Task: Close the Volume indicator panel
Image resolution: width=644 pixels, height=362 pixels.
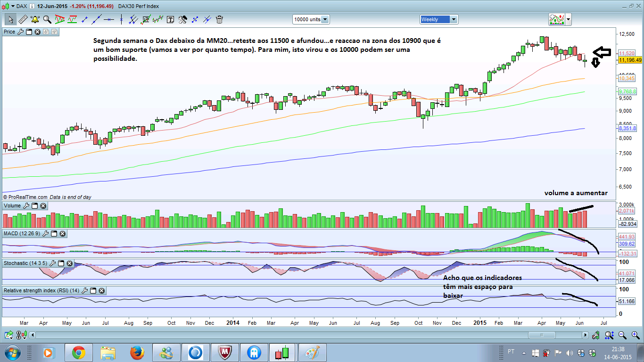Action: pyautogui.click(x=43, y=206)
